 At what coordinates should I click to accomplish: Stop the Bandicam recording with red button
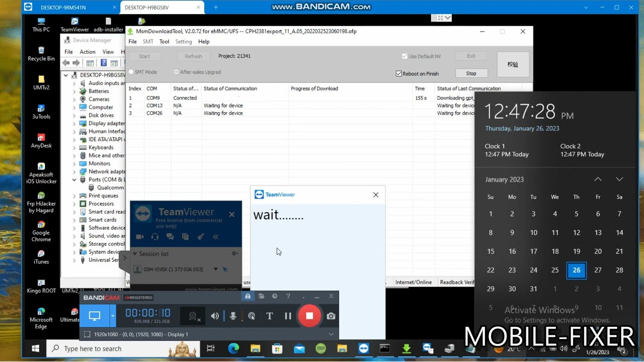click(309, 316)
